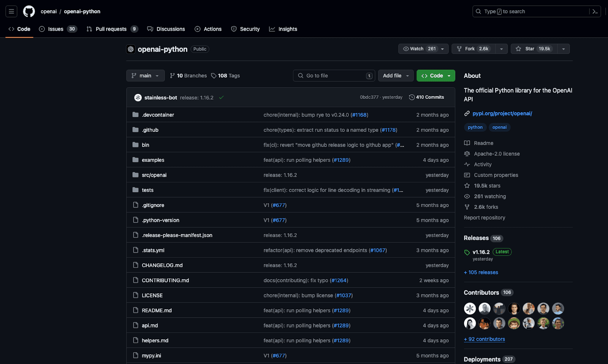
Task: Expand the main branch dropdown
Action: click(x=145, y=76)
